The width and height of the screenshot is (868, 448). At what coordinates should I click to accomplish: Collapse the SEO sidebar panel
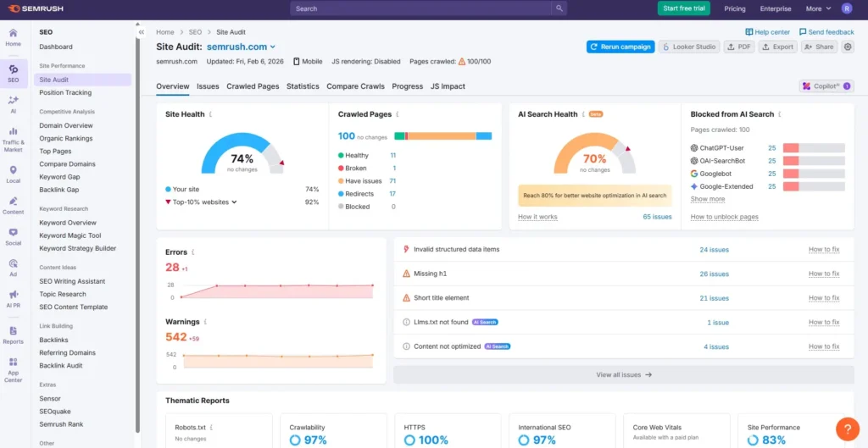tap(142, 32)
